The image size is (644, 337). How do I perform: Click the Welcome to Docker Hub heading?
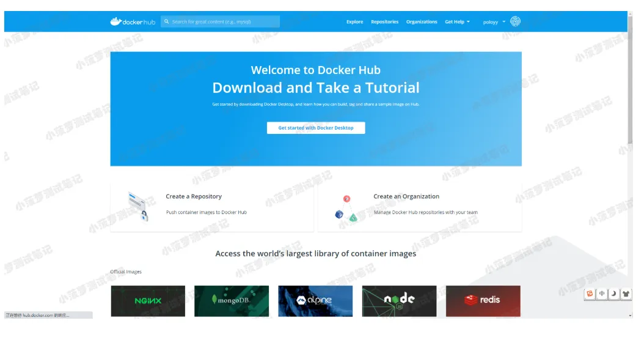(x=316, y=70)
